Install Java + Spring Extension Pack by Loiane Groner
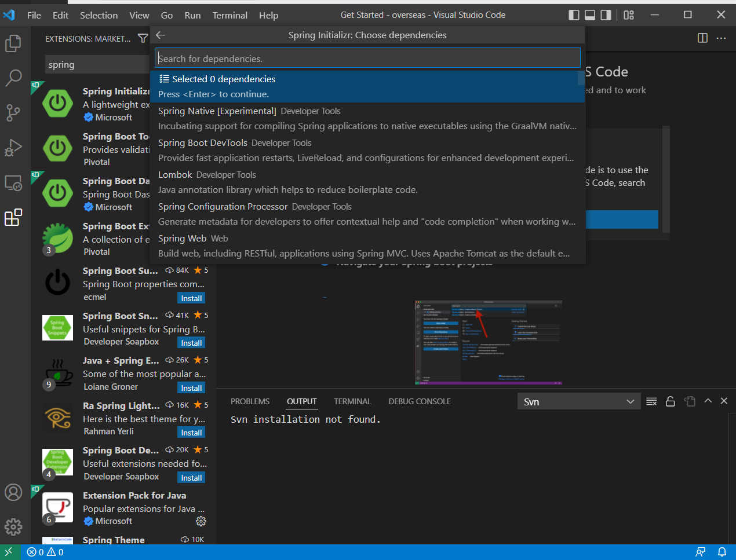 pyautogui.click(x=191, y=388)
